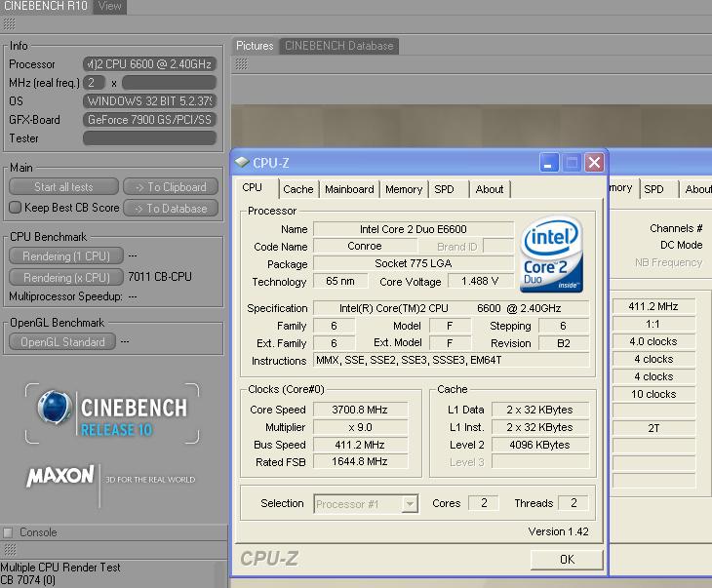
Task: Select the CPU tab in CPU-Z
Action: [253, 187]
